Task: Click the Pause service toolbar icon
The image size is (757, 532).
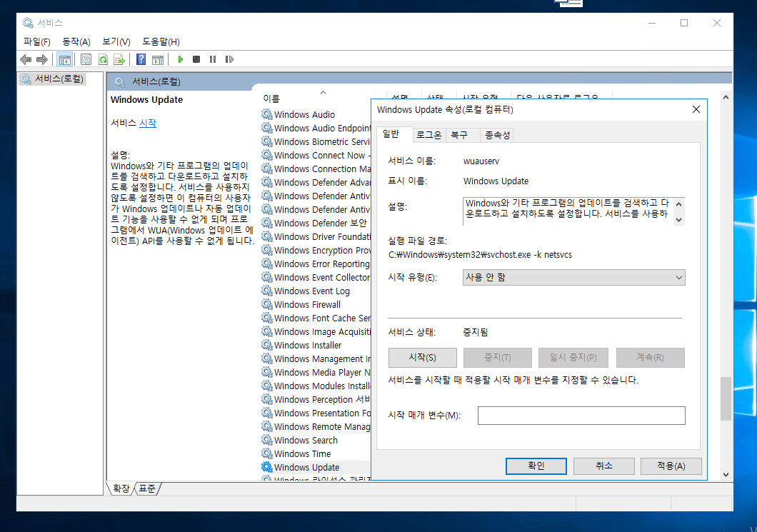Action: (x=212, y=59)
